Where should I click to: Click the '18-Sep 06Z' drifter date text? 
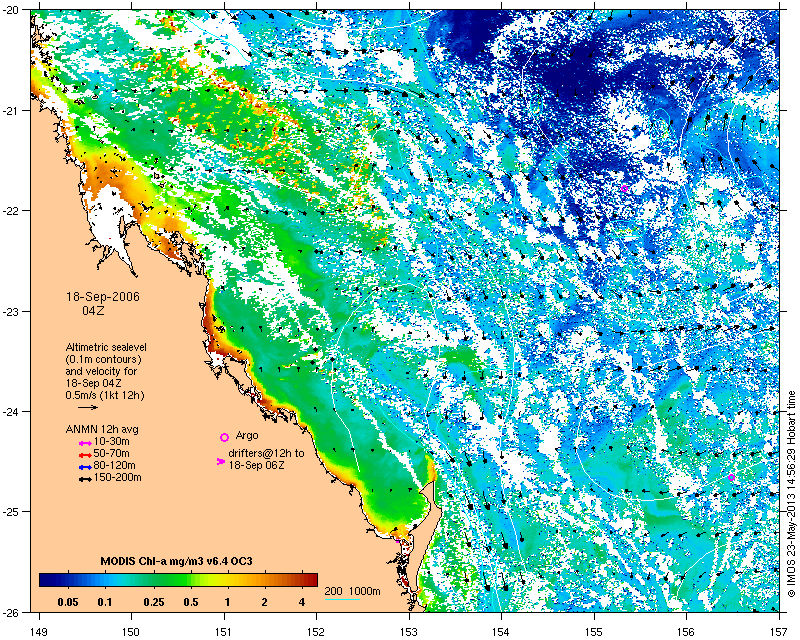click(x=257, y=465)
